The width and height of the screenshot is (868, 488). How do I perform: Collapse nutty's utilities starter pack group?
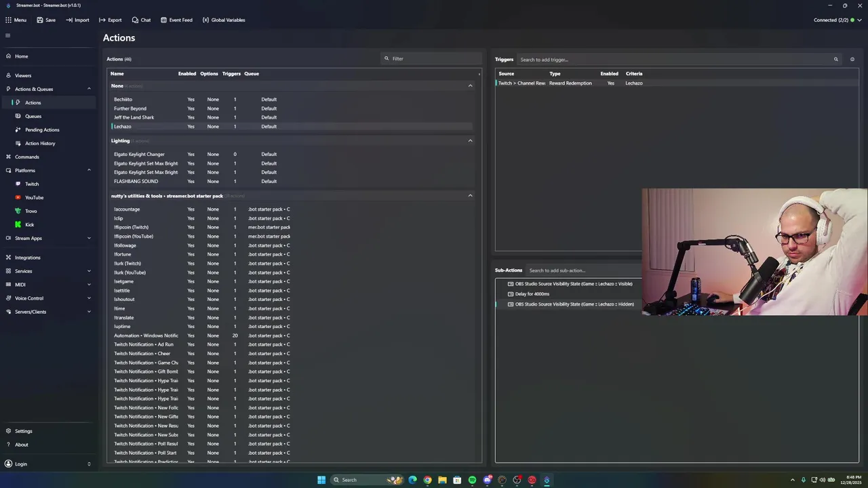[470, 196]
